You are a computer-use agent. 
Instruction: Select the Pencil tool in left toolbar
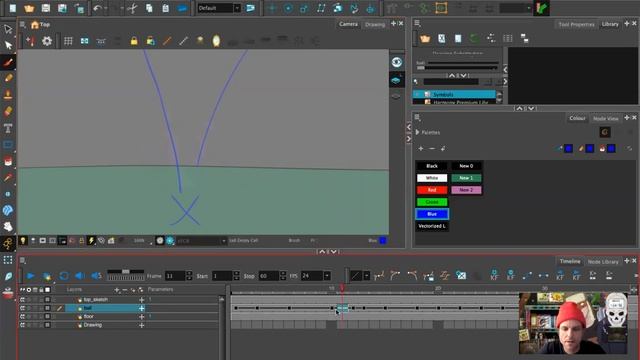click(x=8, y=78)
